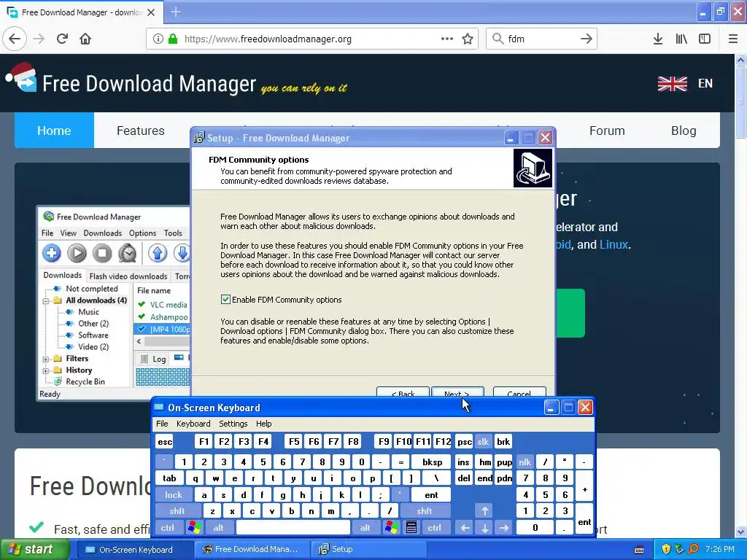This screenshot has height=560, width=747.
Task: Open Firefox library icon
Action: pos(681,39)
